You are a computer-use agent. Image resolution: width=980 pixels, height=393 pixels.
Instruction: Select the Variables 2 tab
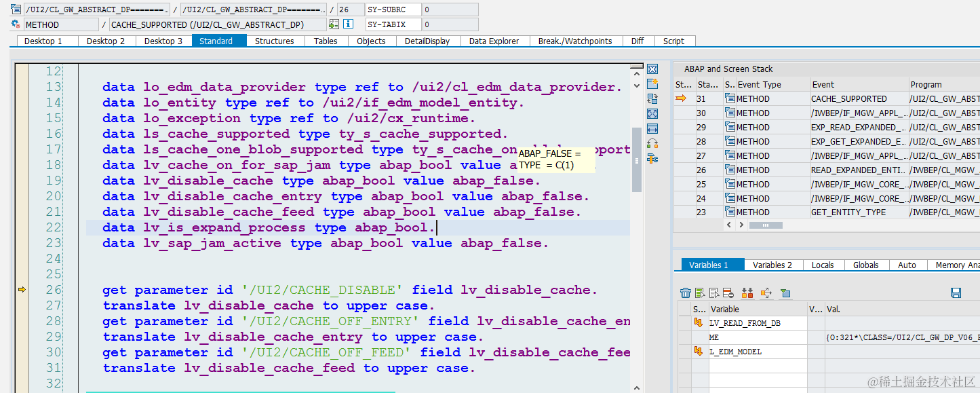coord(772,265)
